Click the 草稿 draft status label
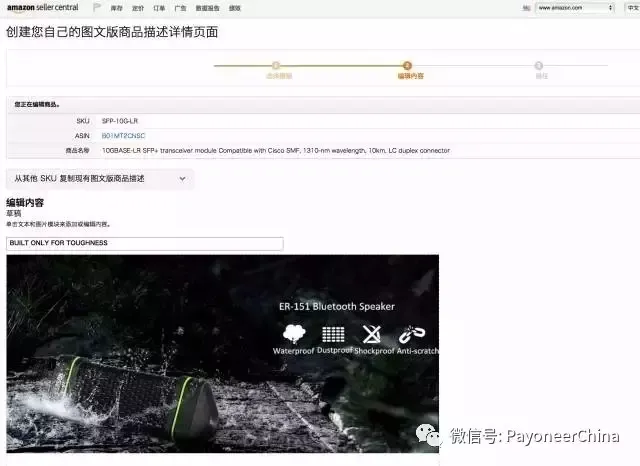 point(13,213)
